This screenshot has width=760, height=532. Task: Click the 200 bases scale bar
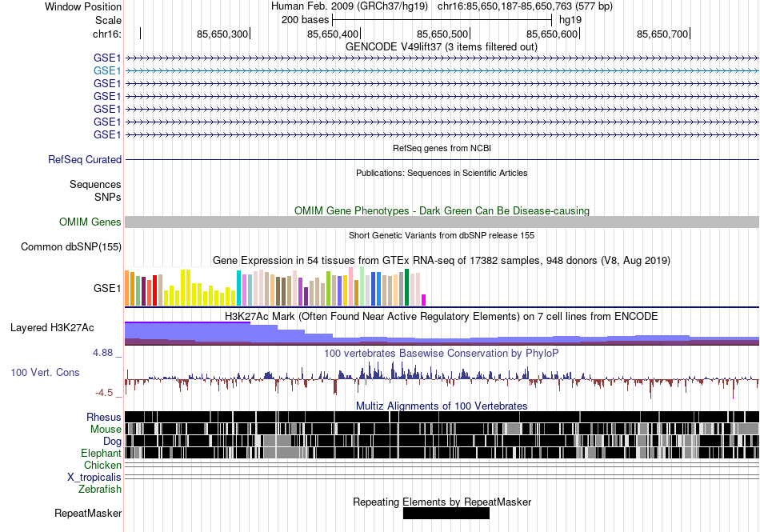pos(442,20)
